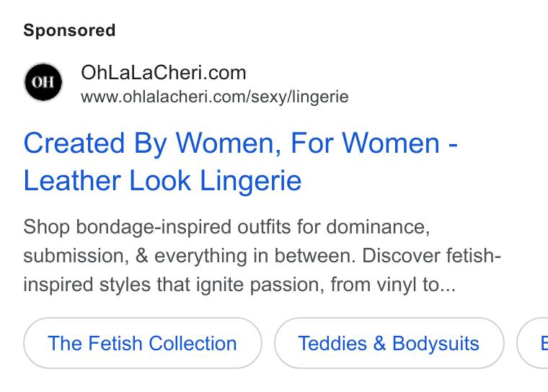Click 'inspired styles that ignite passion' line
The width and height of the screenshot is (548, 392).
click(174, 285)
